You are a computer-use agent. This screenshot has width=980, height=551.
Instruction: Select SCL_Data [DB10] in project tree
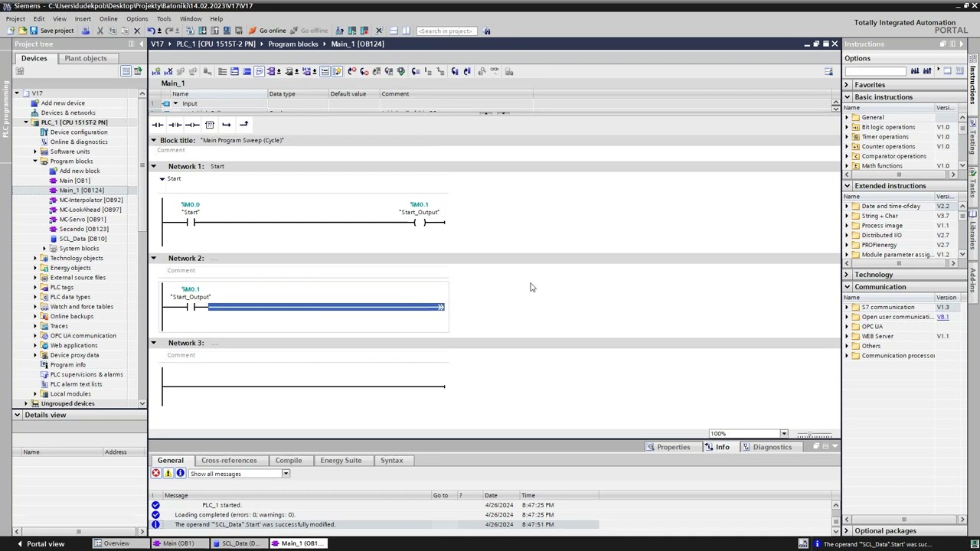pos(83,239)
